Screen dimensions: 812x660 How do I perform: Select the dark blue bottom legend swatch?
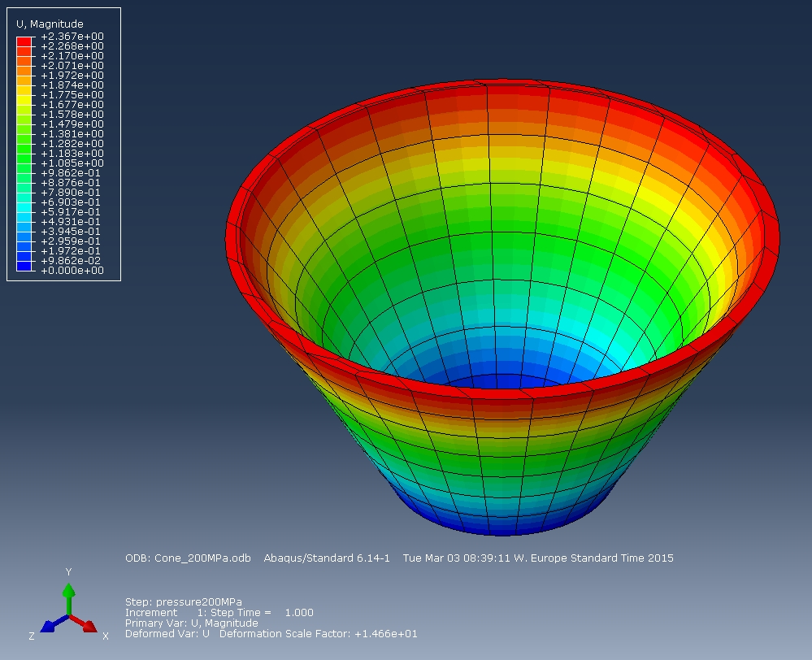24,266
